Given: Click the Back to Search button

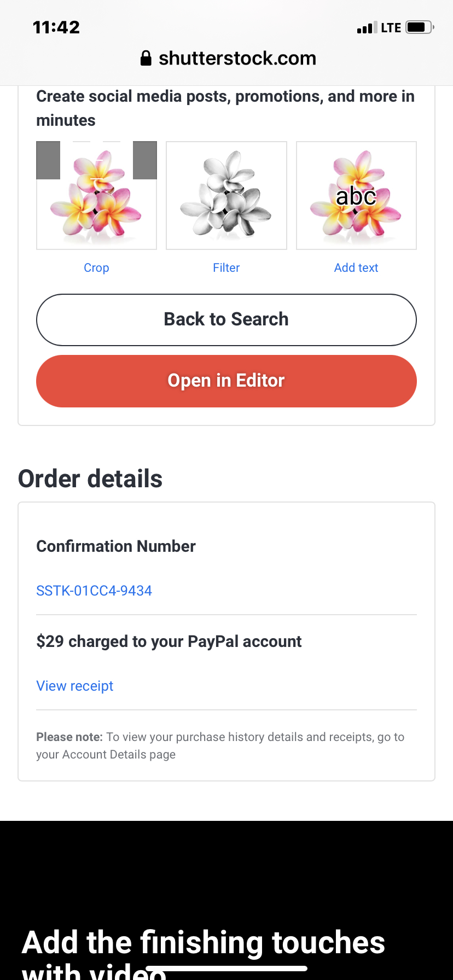Looking at the screenshot, I should tap(226, 319).
